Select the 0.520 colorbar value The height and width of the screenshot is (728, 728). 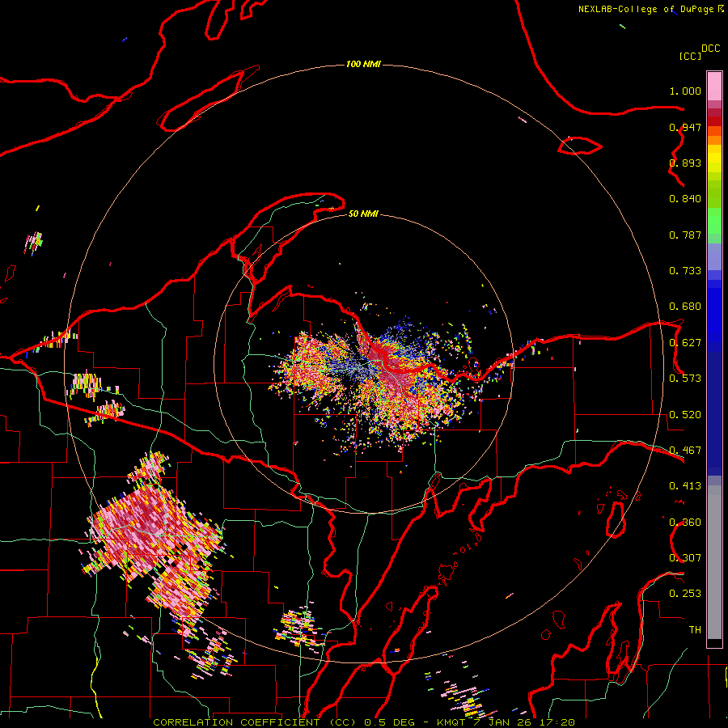(x=685, y=415)
